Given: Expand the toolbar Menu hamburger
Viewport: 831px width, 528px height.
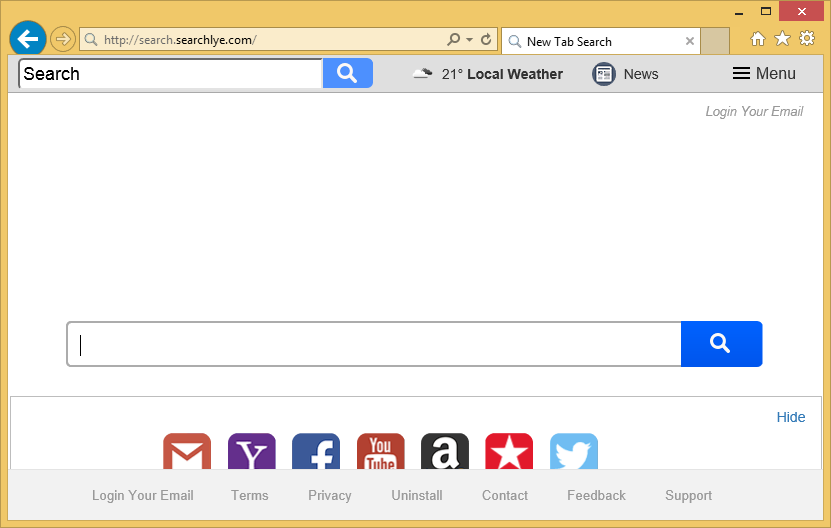Looking at the screenshot, I should coord(764,74).
